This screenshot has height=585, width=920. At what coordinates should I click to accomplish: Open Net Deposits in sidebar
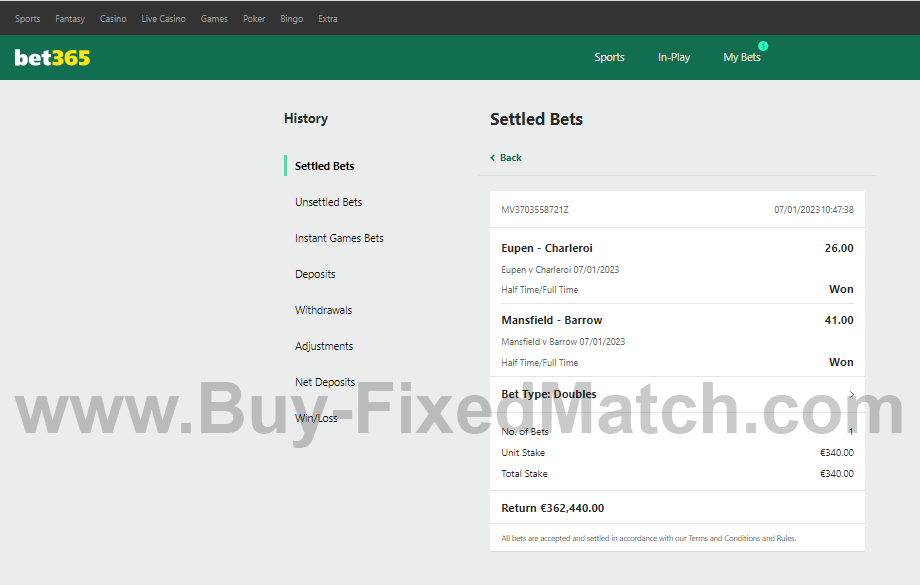coord(325,382)
